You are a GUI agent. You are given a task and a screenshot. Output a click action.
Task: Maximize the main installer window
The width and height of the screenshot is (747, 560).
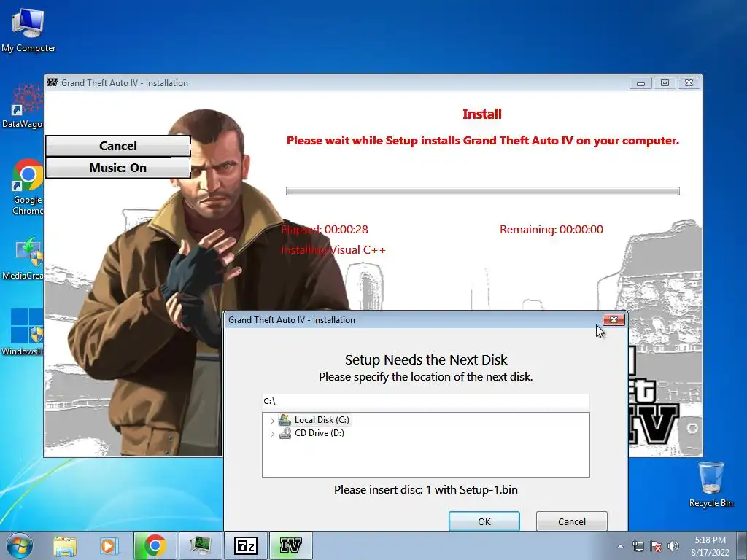point(665,83)
